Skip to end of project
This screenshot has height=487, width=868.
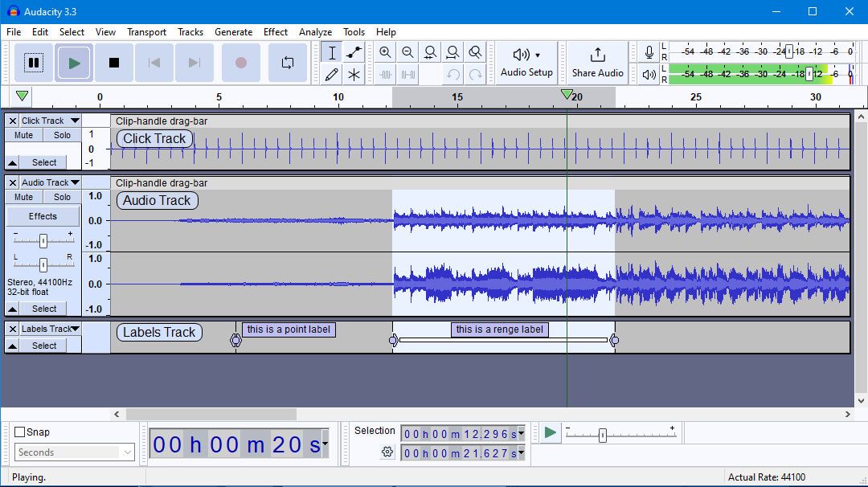coord(194,63)
